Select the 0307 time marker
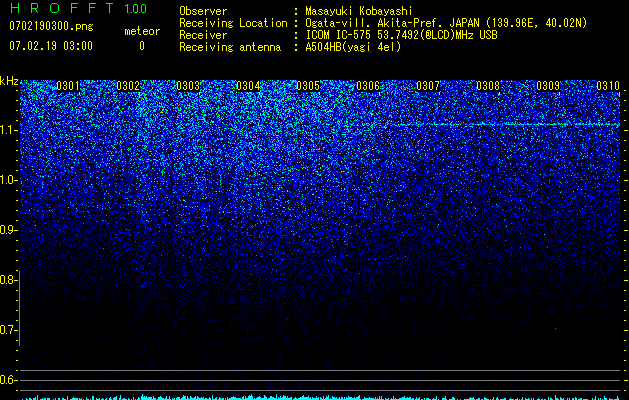The image size is (629, 400). tap(428, 86)
